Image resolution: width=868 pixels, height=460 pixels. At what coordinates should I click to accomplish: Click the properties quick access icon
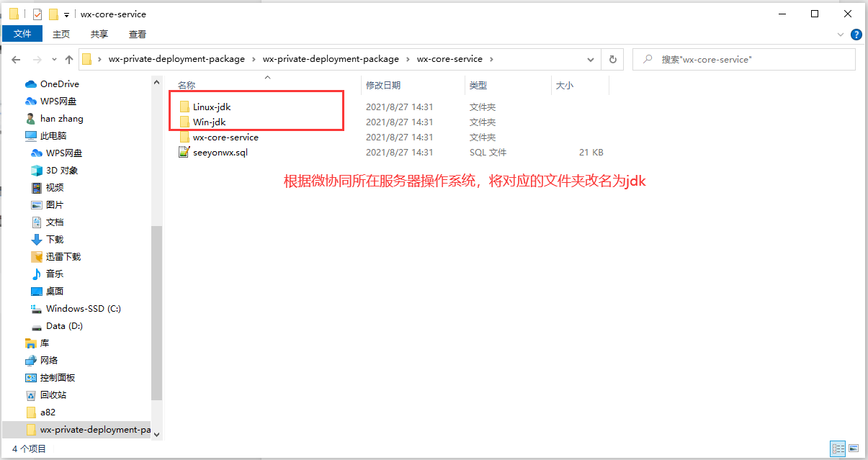(37, 14)
